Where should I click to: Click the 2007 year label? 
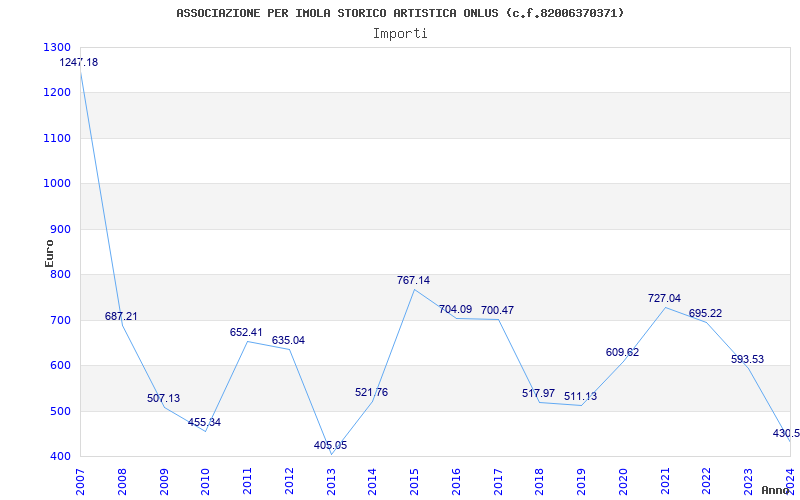[x=80, y=482]
